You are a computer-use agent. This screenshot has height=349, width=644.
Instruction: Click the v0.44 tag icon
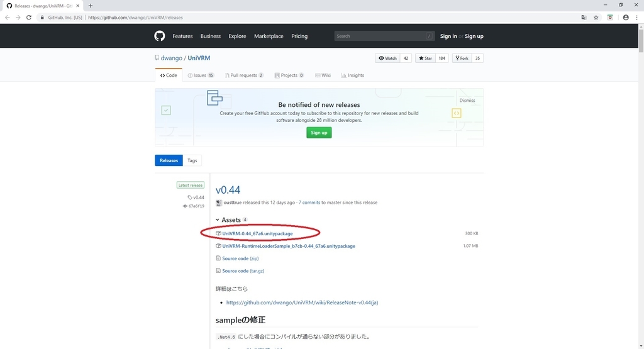(x=190, y=197)
